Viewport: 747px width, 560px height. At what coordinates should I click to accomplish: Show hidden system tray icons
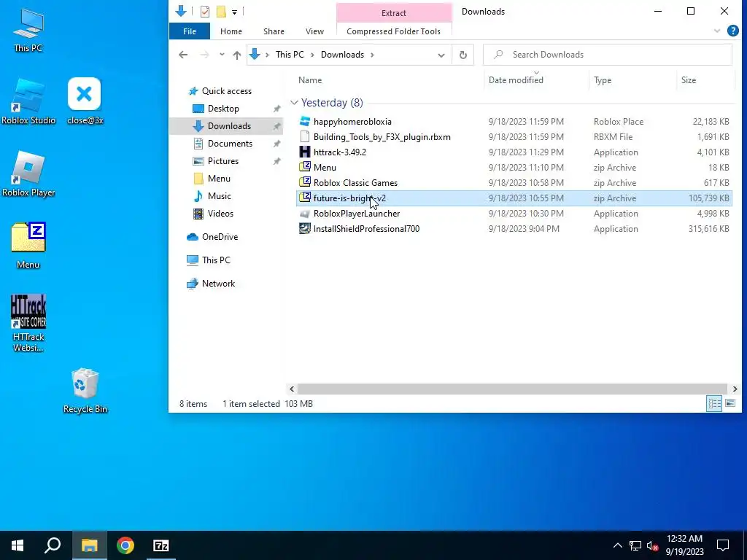(617, 545)
